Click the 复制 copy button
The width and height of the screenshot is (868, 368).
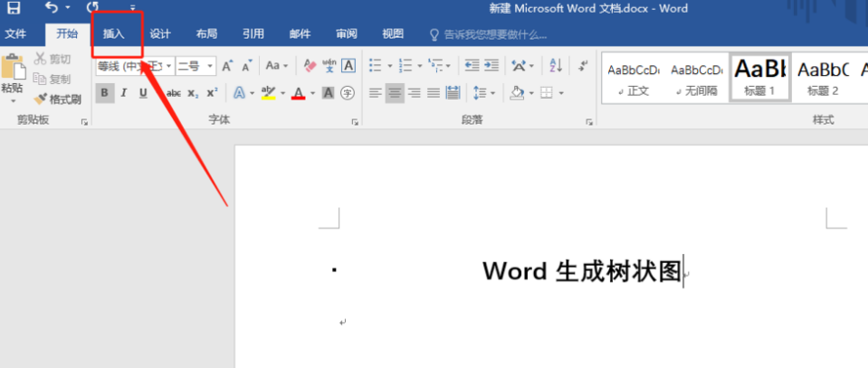pos(52,80)
